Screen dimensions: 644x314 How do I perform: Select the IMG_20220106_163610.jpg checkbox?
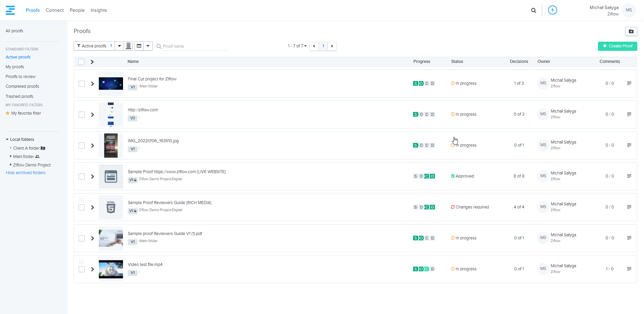[82, 146]
